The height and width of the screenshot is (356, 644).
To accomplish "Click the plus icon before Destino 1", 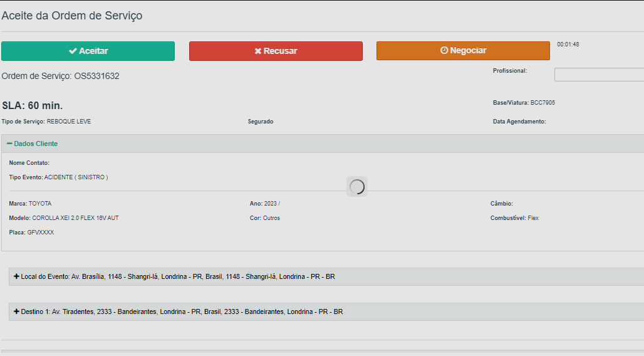I will tap(16, 311).
